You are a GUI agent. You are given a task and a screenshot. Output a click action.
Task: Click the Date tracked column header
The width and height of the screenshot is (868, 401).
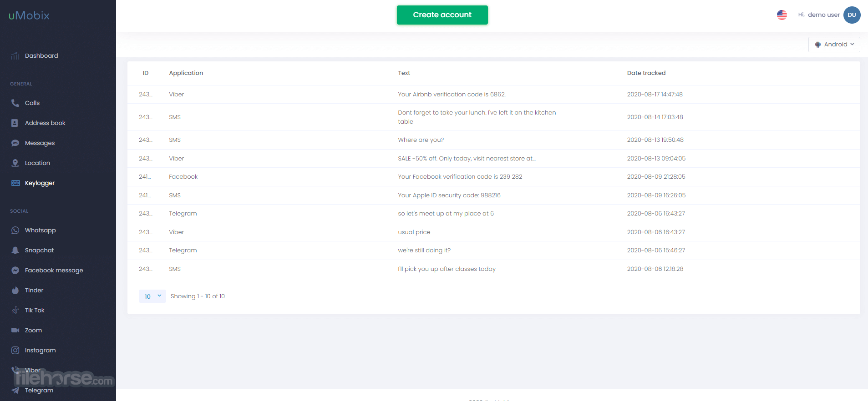click(x=646, y=73)
